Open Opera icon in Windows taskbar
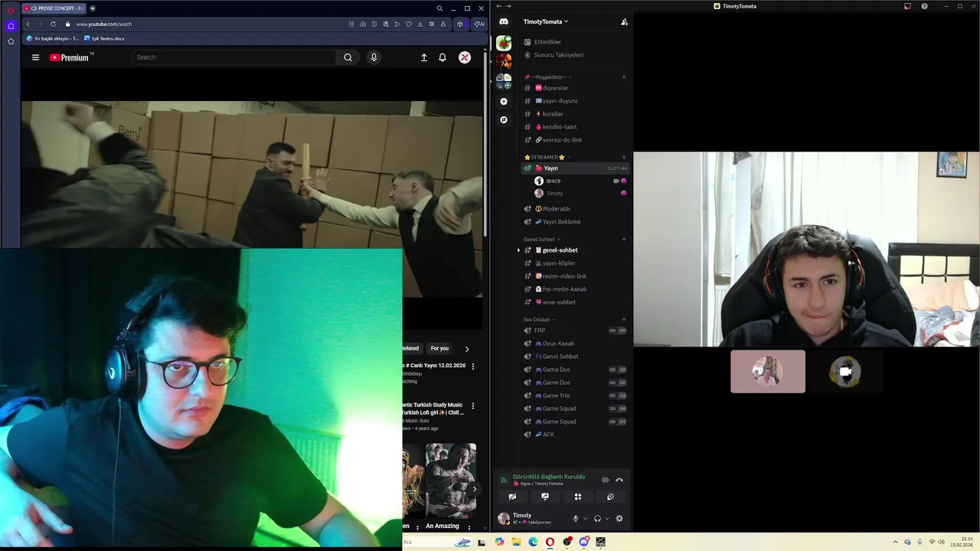The image size is (980, 551). coord(550,542)
